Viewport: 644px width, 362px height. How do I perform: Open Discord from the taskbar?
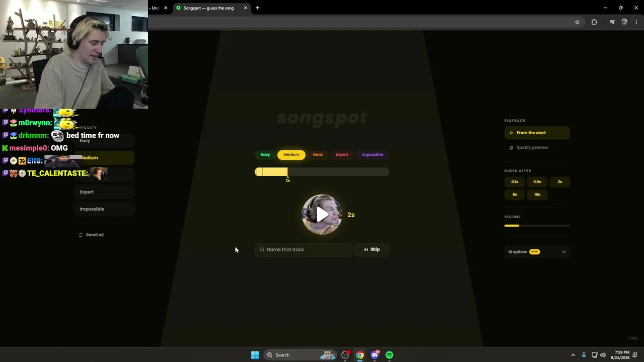coord(375,355)
